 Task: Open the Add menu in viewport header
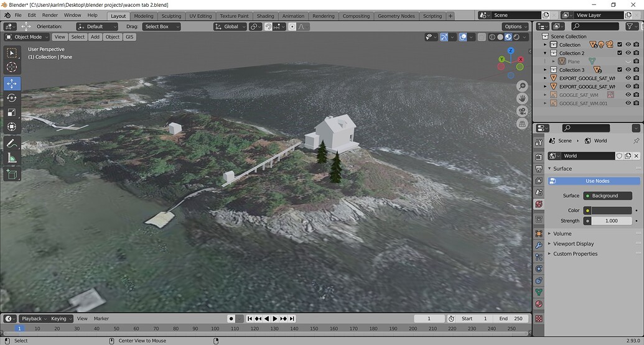click(95, 37)
